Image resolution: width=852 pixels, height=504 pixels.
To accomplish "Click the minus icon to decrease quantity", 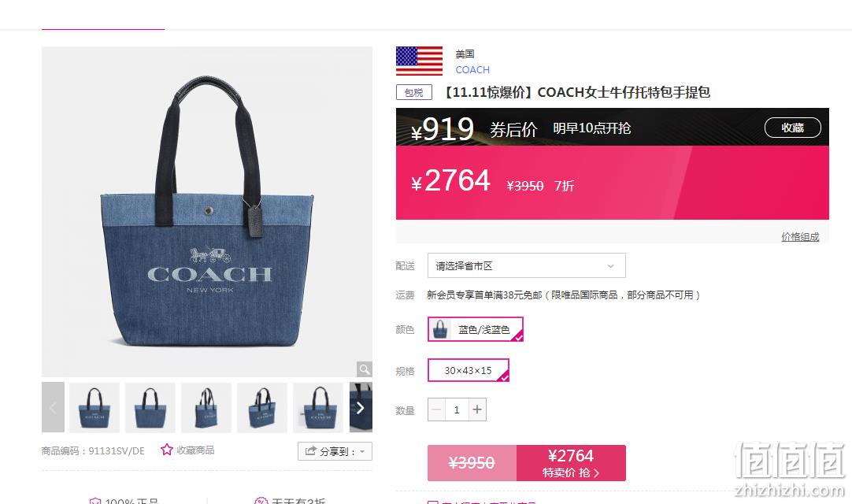I will click(x=436, y=409).
